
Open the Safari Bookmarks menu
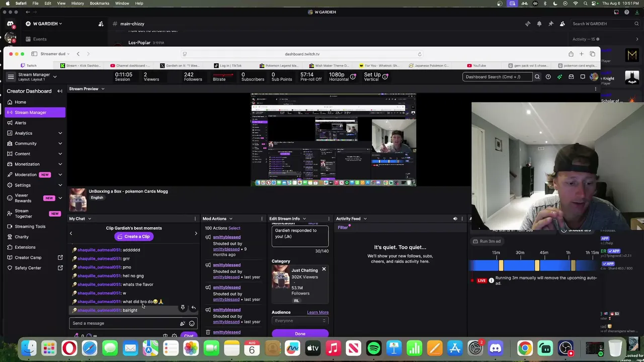coord(99,4)
